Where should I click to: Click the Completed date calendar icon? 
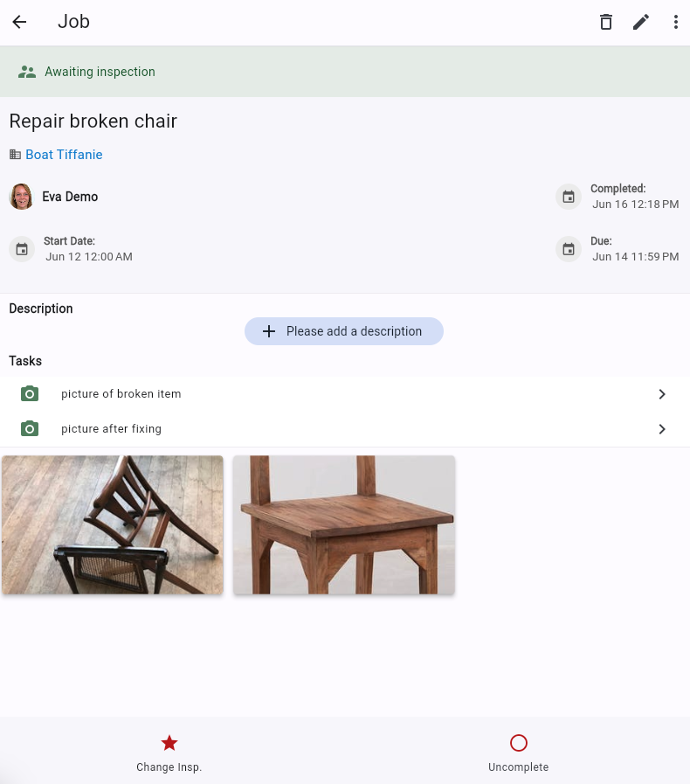tap(569, 197)
